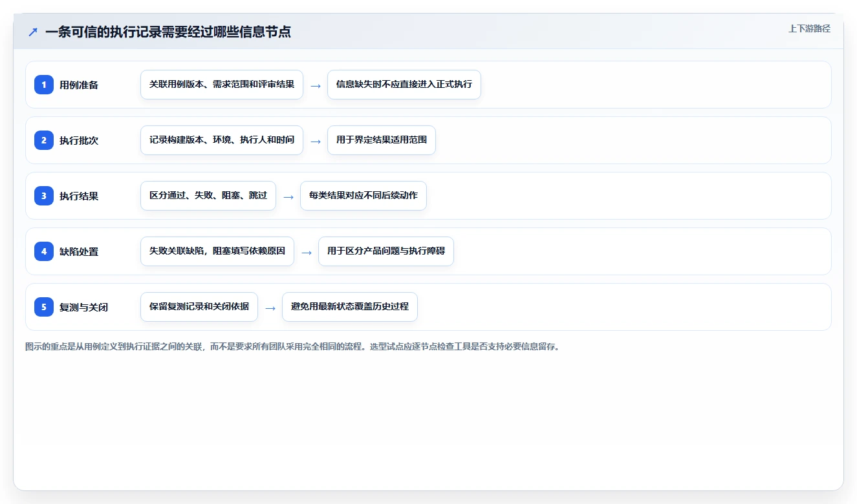Click the arrow in the 复测与关闭 row
857x504 pixels.
click(270, 308)
